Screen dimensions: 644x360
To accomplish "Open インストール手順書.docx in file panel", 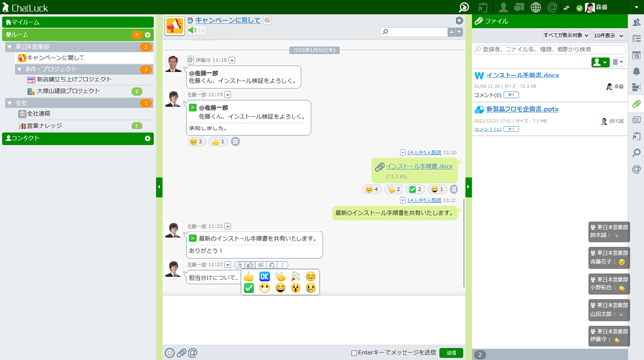I will point(522,76).
